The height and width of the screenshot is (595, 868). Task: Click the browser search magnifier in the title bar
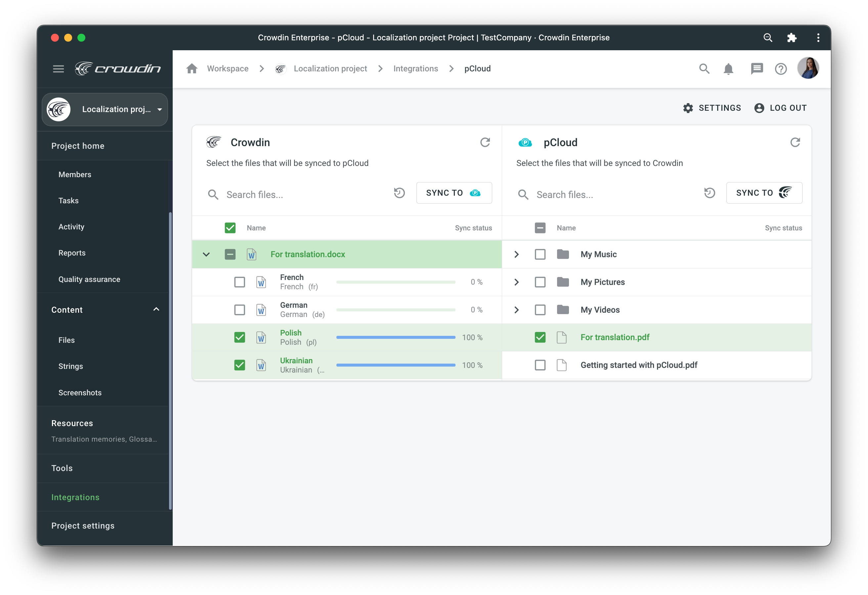point(768,38)
